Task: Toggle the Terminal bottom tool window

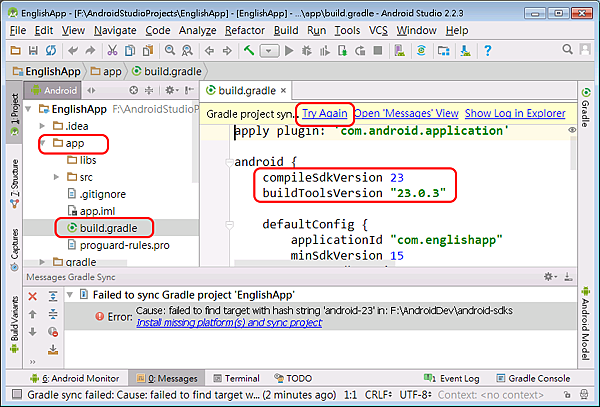Action: tap(236, 378)
